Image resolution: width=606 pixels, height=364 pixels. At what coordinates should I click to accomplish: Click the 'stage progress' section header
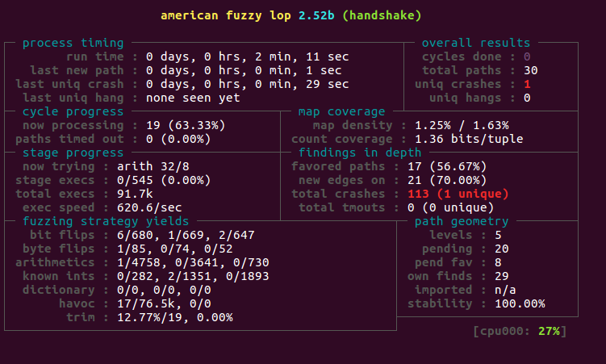point(73,153)
